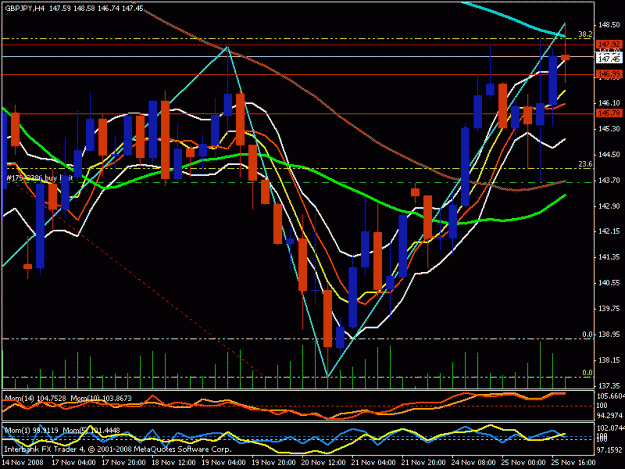
Task: Click the 24 Nov 08:00 time label
Action: [473, 463]
